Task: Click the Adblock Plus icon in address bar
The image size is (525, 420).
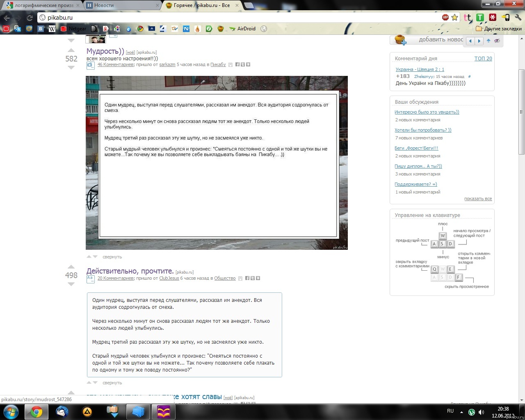Action: (445, 17)
